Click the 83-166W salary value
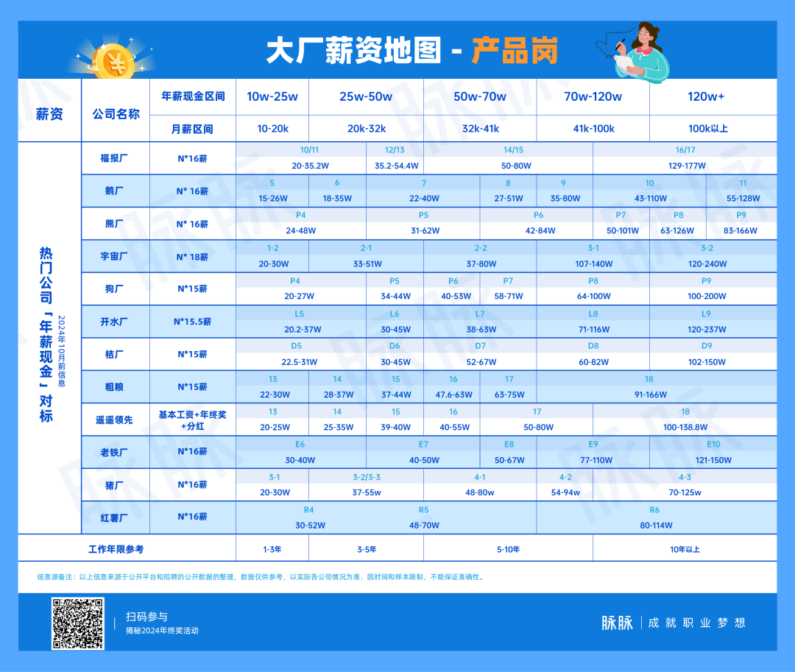The width and height of the screenshot is (795, 672). click(741, 230)
